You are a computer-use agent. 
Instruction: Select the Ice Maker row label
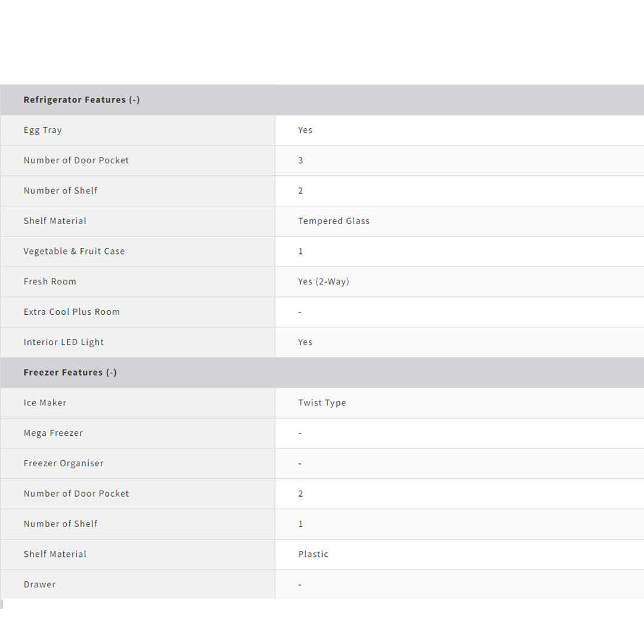coord(45,402)
